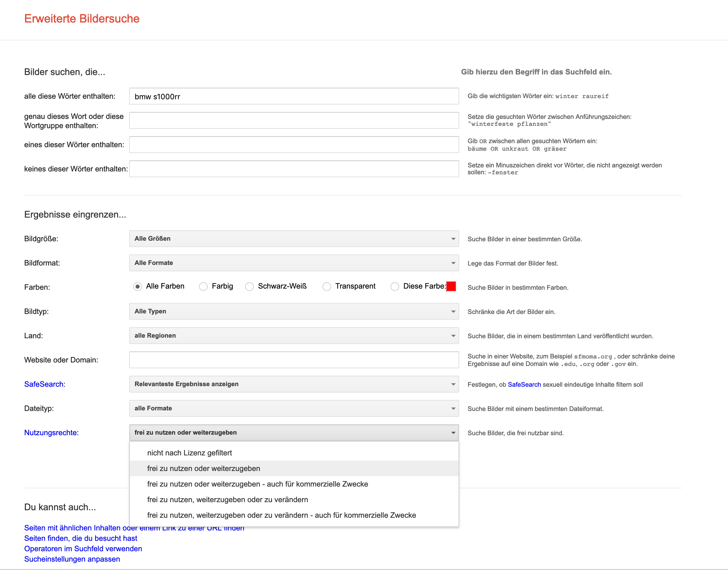Open the red color swatch picker
728x572 pixels.
click(451, 286)
